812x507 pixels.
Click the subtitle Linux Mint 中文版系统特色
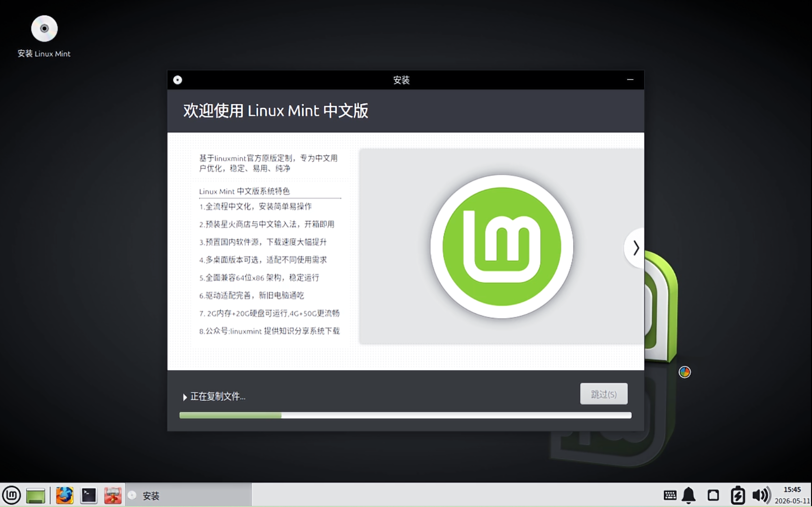click(245, 191)
